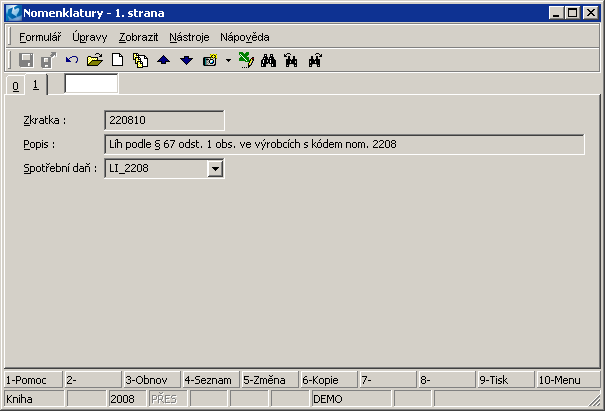Image resolution: width=605 pixels, height=411 pixels.
Task: Click the 9-Tisk function button
Action: pos(506,380)
